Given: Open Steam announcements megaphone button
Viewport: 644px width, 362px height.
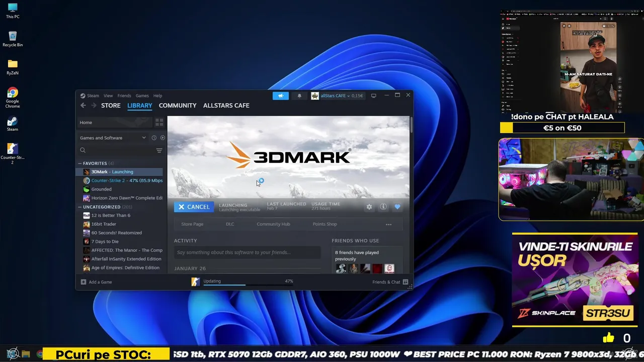Looking at the screenshot, I should point(281,96).
